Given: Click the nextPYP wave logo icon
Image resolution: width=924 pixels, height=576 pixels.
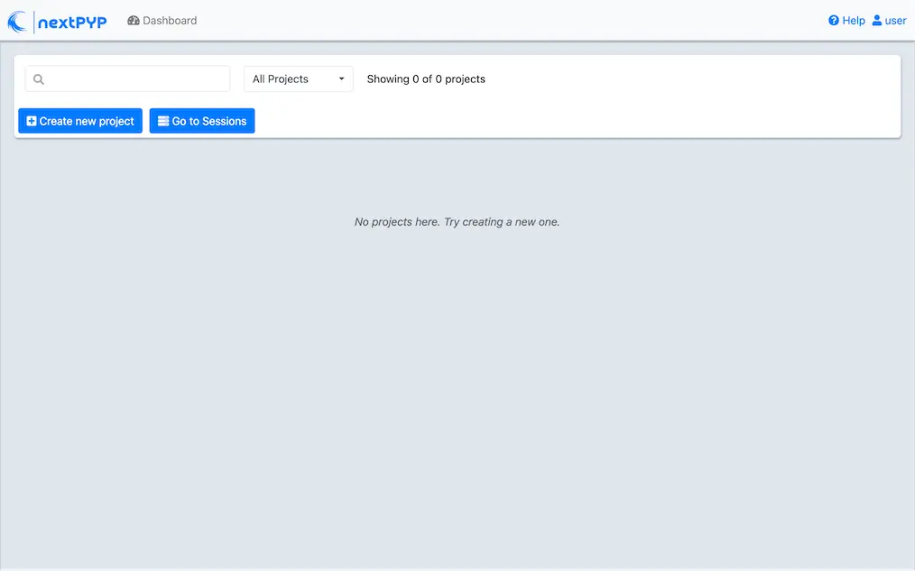Looking at the screenshot, I should pos(17,21).
